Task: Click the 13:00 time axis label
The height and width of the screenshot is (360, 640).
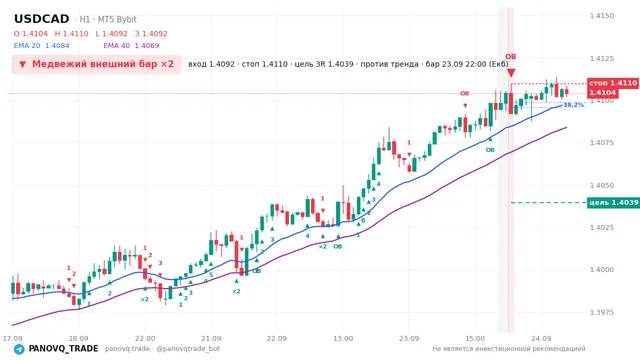Action: 343,339
